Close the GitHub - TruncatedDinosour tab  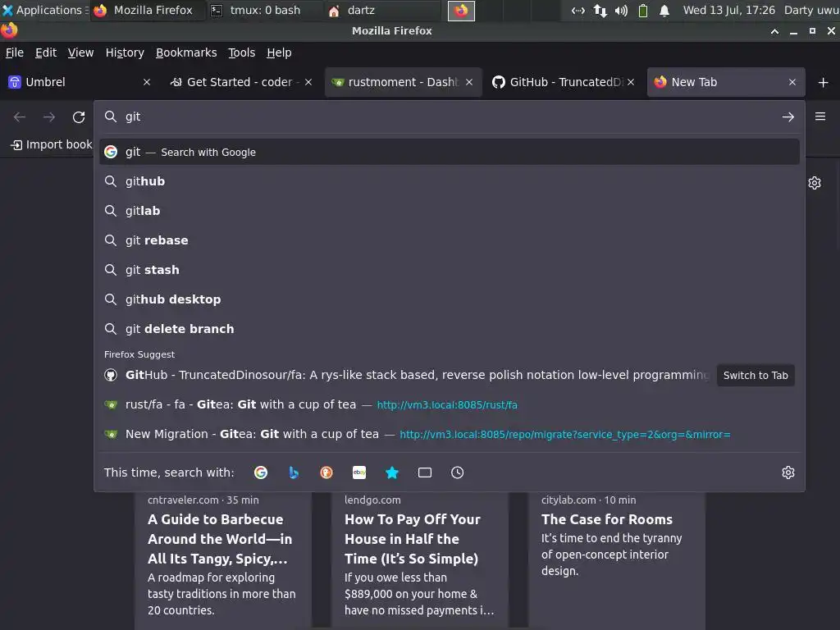click(x=631, y=82)
